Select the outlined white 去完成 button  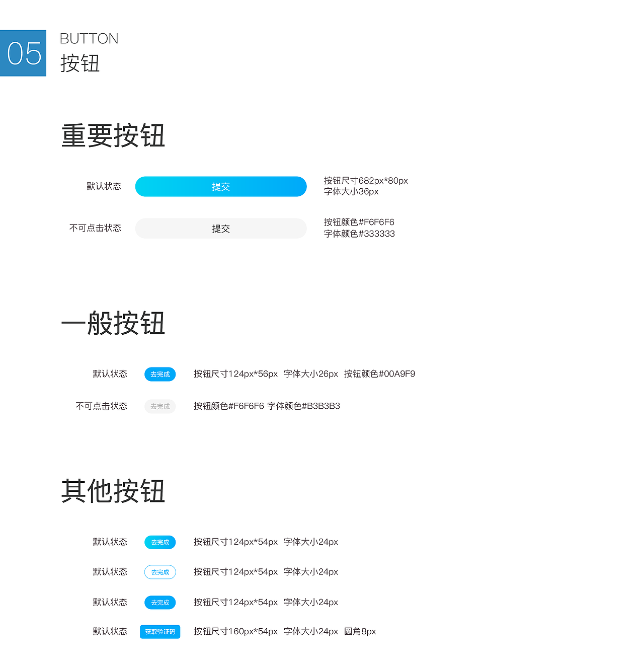160,572
